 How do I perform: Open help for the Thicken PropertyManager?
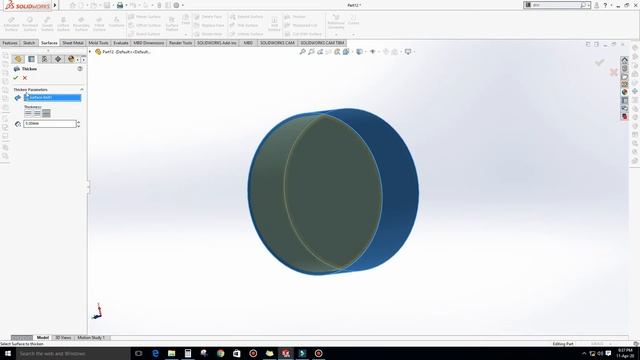(80, 69)
